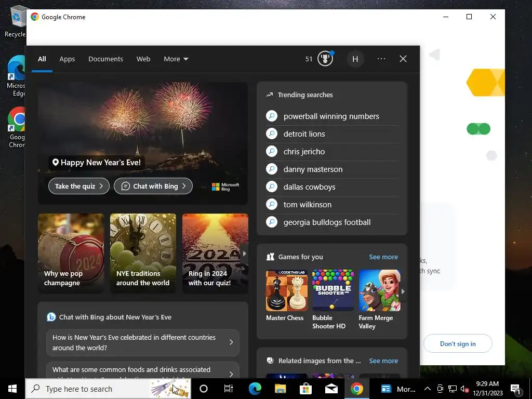Switch to the Documents tab
Viewport: 532px width, 399px height.
(105, 59)
